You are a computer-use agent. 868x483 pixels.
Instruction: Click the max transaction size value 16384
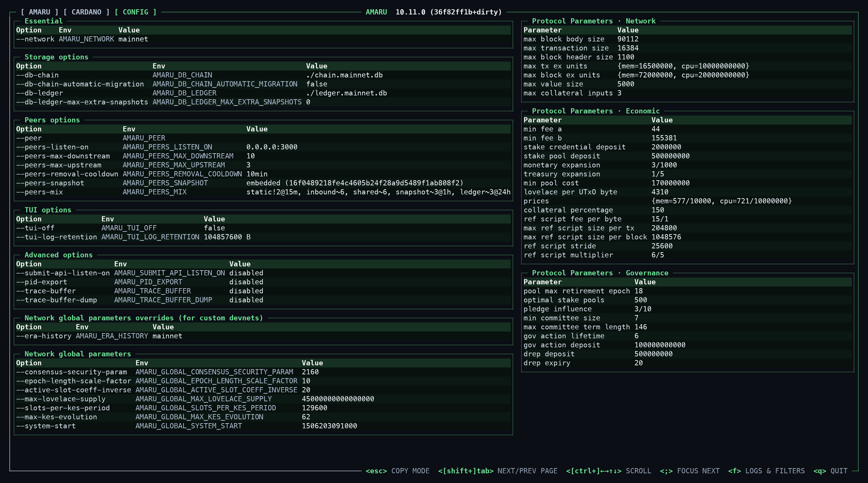pyautogui.click(x=628, y=48)
